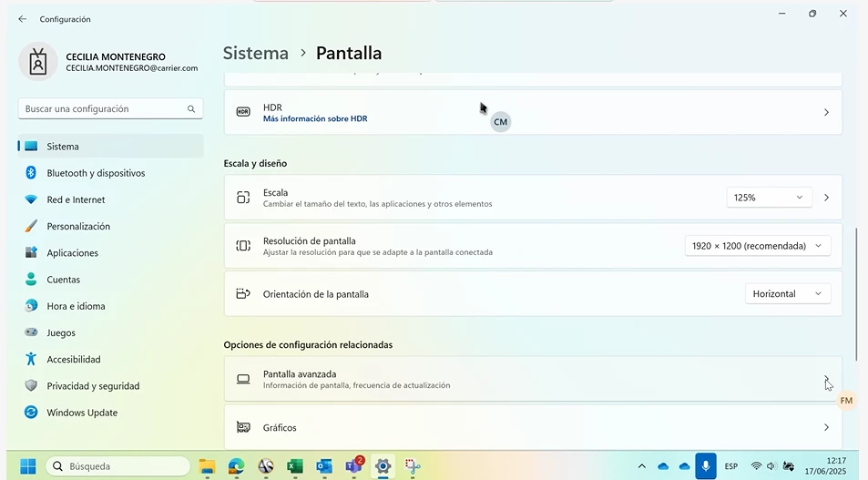Open Windows Update settings
The height and width of the screenshot is (480, 868).
tap(111, 412)
